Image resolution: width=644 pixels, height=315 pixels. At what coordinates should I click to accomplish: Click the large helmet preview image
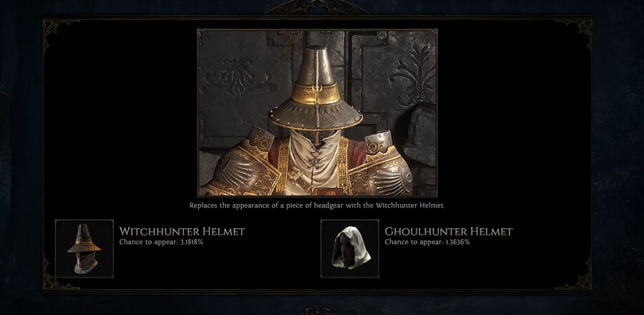[x=317, y=112]
